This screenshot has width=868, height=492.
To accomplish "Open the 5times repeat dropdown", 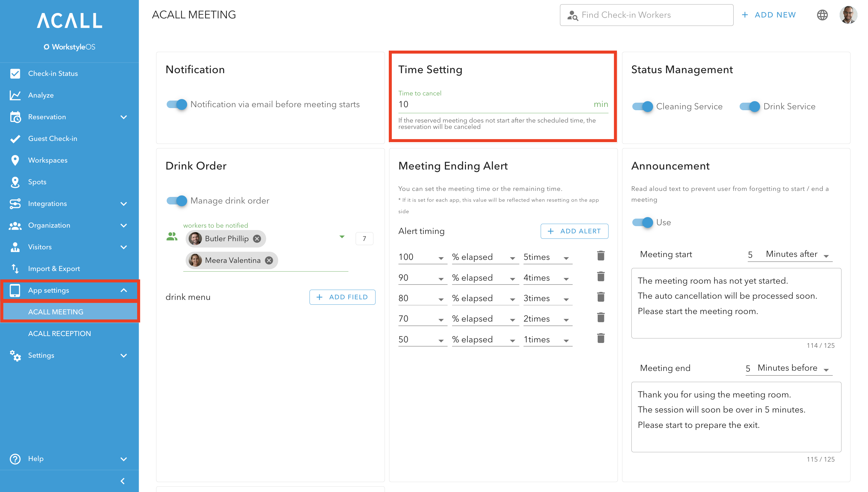I will pos(547,257).
